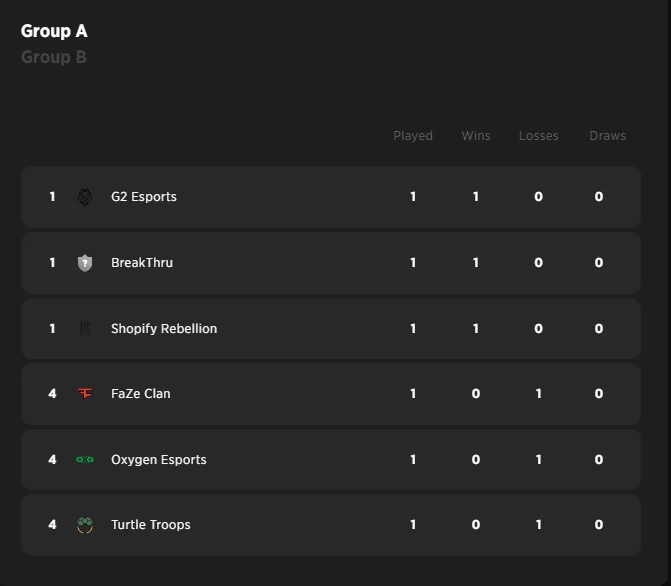Click Oxygen Esports Played value
The height and width of the screenshot is (586, 671).
[413, 459]
